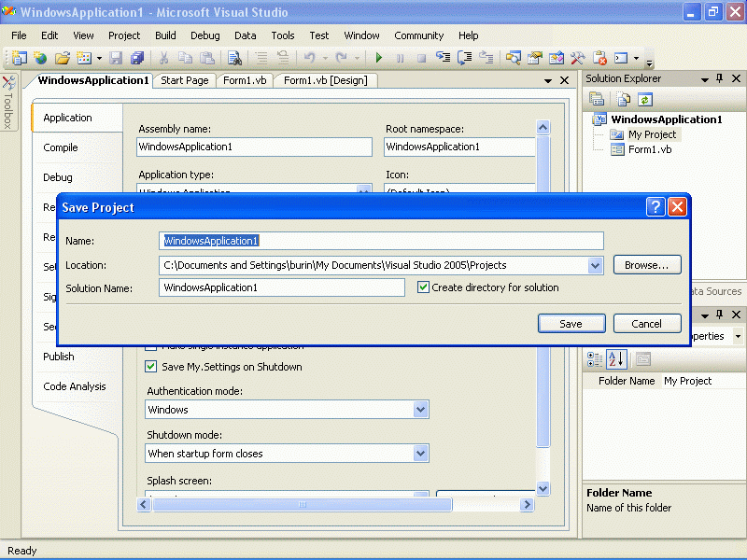Start debugging with the green play icon
This screenshot has width=747, height=560.
pos(379,58)
